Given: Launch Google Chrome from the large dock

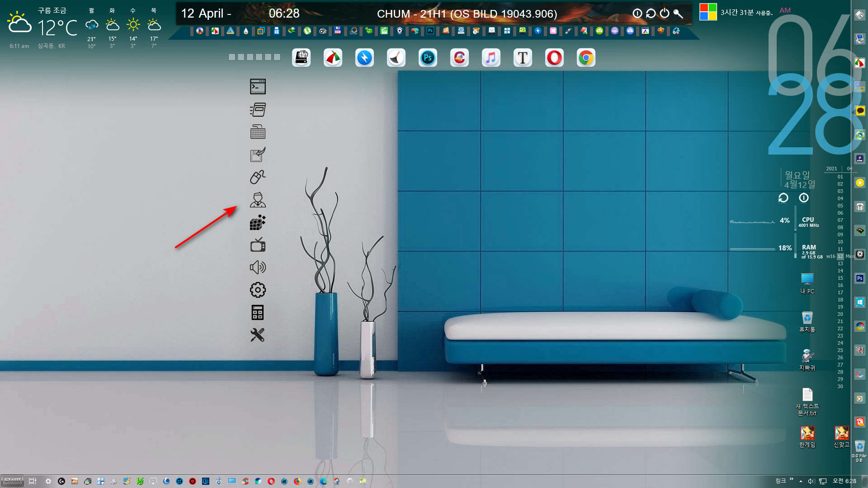Looking at the screenshot, I should tap(586, 58).
